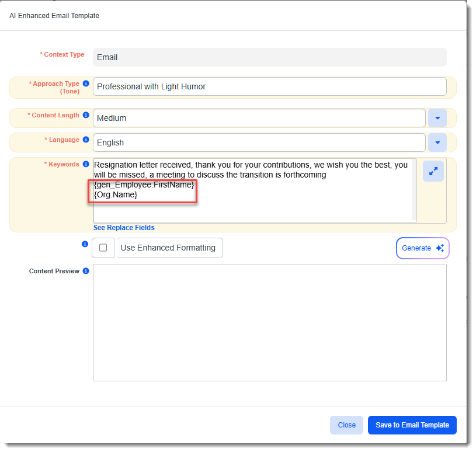Click the Approach Type info icon
The image size is (476, 452).
pyautogui.click(x=86, y=84)
